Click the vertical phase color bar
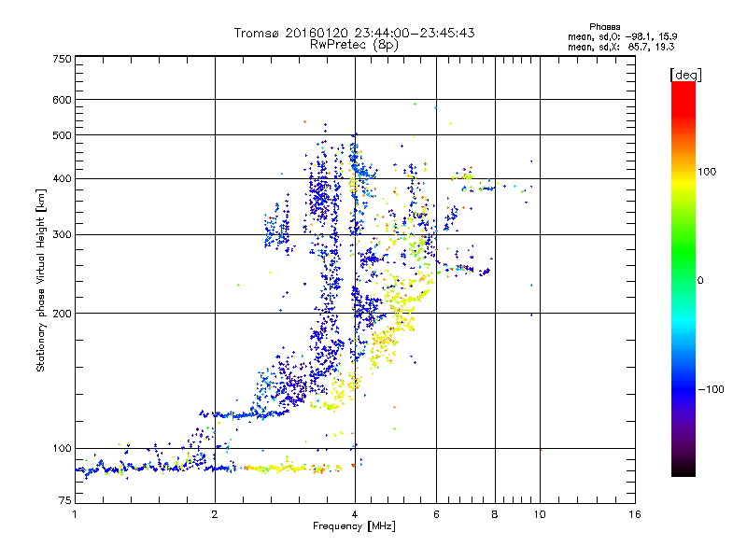Screen dimensions: 747x560 pyautogui.click(x=684, y=279)
